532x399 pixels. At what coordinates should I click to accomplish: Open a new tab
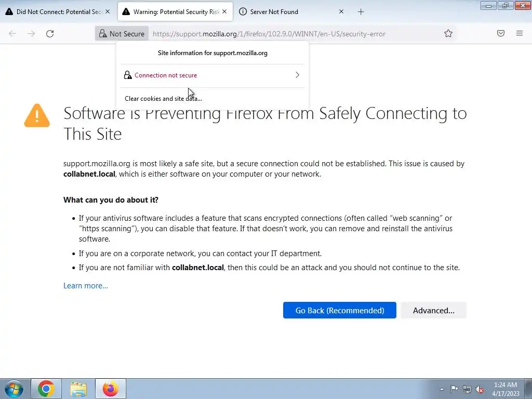(361, 12)
